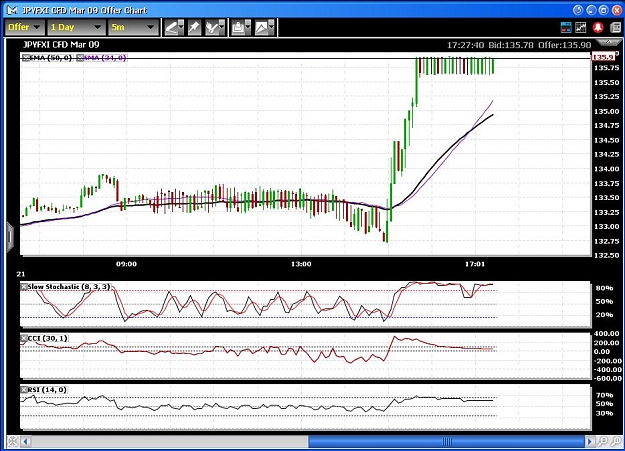The width and height of the screenshot is (625, 451).
Task: Expand the pointer tool dropdown arrow
Action: [222, 28]
